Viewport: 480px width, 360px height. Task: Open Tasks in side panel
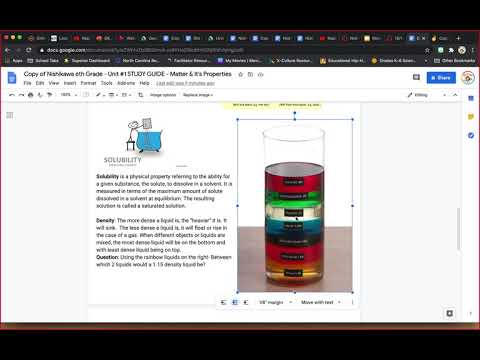tap(471, 135)
